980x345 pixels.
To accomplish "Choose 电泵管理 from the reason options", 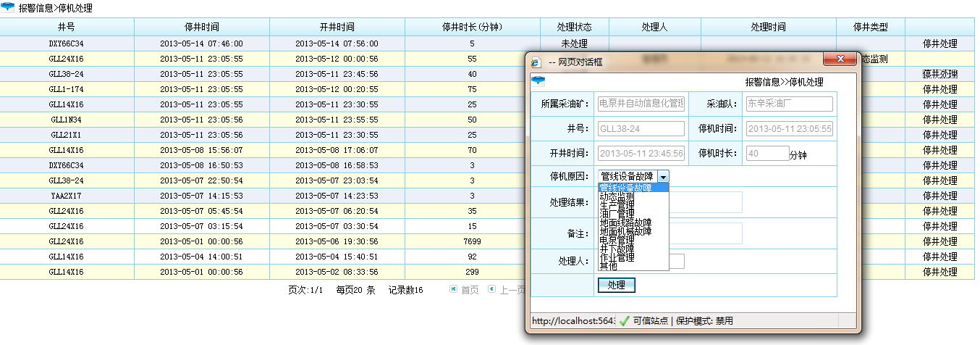I will click(617, 240).
